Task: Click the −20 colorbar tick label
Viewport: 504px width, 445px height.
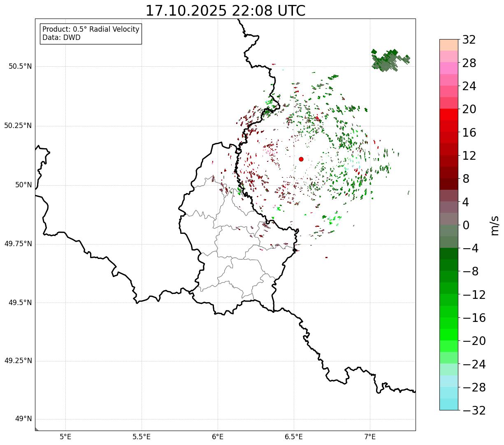Action: point(474,341)
